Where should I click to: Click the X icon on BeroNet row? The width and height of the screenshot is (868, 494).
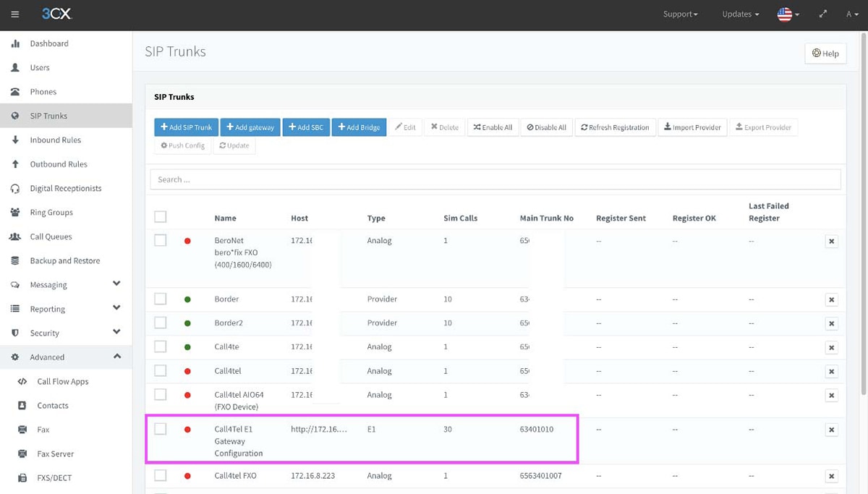(x=832, y=242)
